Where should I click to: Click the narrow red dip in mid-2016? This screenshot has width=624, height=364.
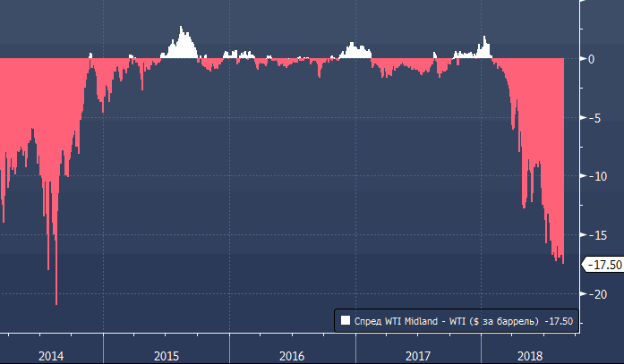click(320, 70)
